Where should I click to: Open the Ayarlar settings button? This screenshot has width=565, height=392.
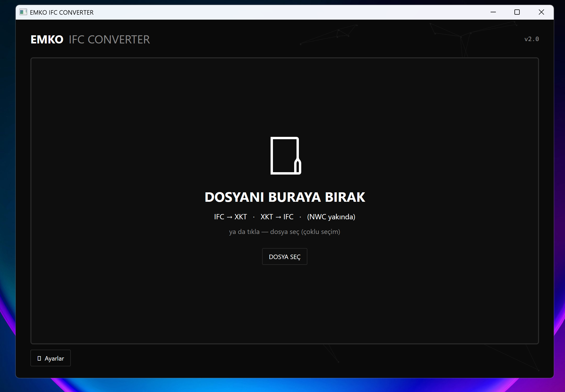click(51, 358)
